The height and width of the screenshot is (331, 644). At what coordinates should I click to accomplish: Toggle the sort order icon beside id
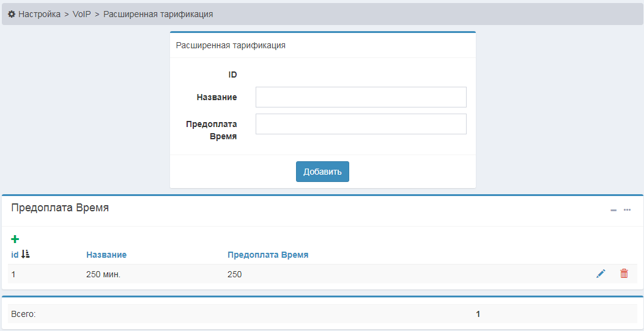tap(25, 254)
